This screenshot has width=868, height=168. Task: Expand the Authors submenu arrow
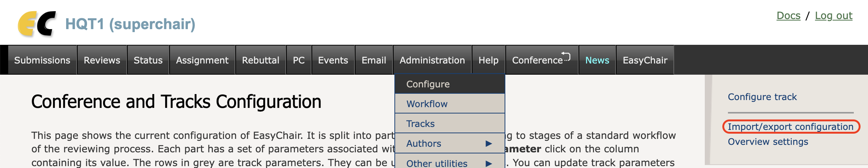pos(489,143)
